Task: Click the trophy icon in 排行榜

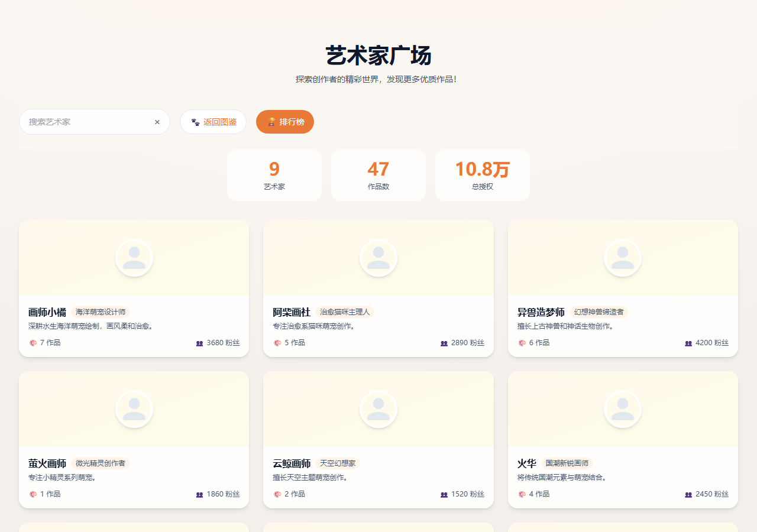Action: [x=271, y=122]
